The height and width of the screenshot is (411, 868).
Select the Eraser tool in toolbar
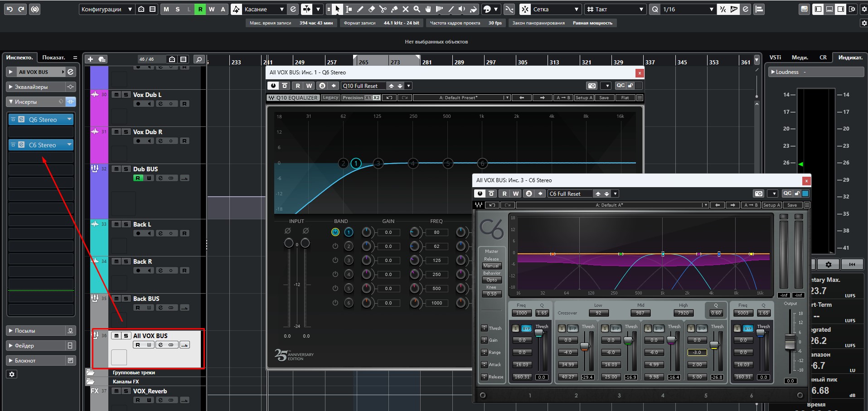click(371, 9)
